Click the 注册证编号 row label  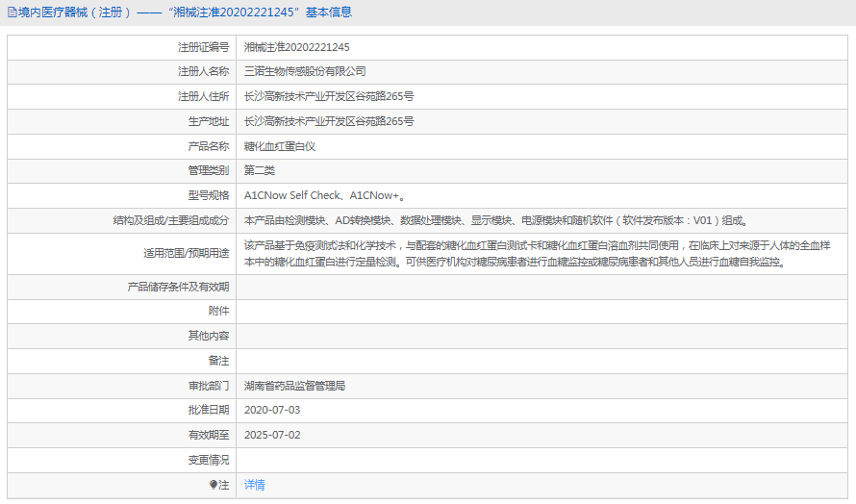pyautogui.click(x=204, y=47)
